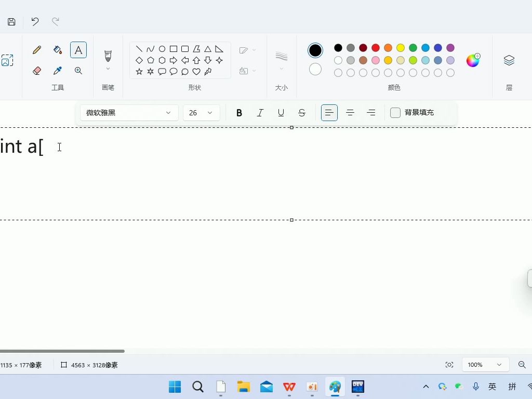532x399 pixels.
Task: Enable the 背景填充 checkbox
Action: coord(395,112)
